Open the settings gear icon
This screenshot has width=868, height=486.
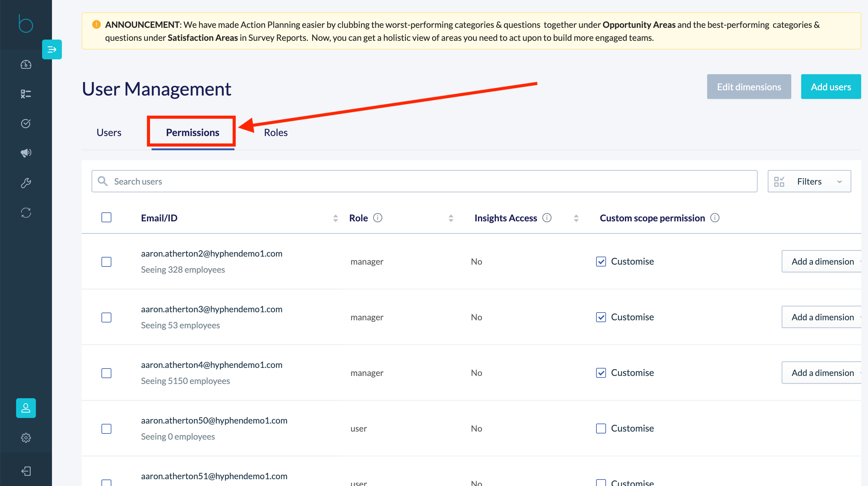(x=26, y=438)
